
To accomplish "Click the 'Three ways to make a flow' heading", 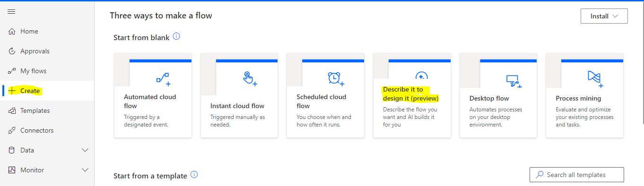I will click(161, 16).
